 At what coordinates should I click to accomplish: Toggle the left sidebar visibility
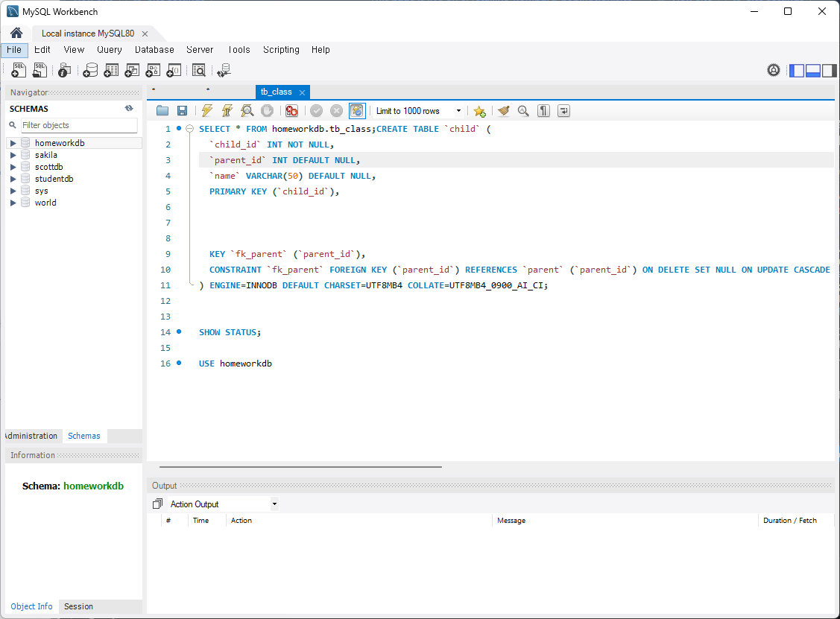coord(798,70)
